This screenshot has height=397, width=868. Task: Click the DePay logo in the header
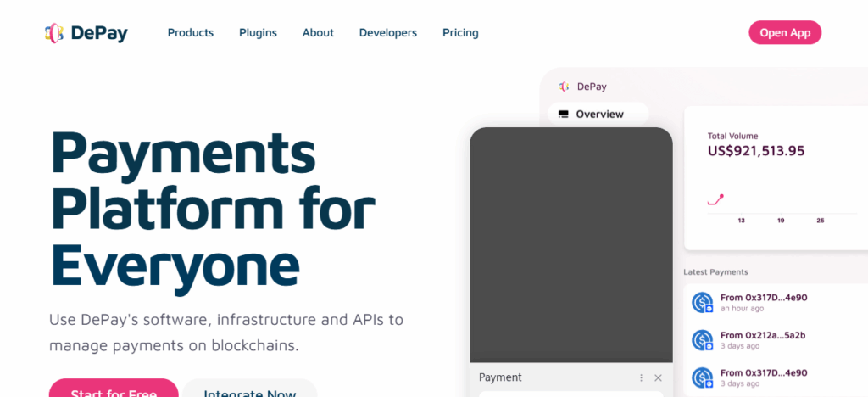click(86, 33)
